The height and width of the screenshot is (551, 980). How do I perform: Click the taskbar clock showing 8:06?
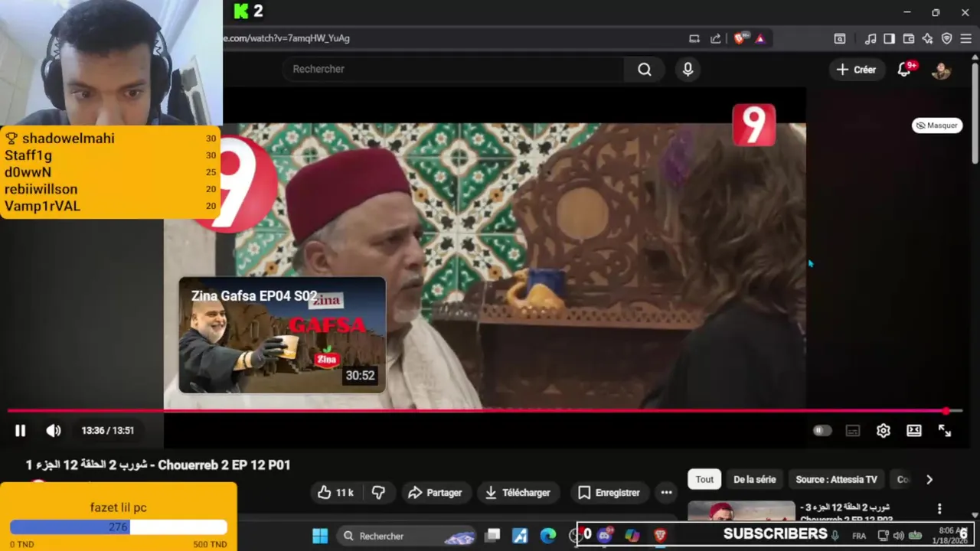(x=949, y=535)
